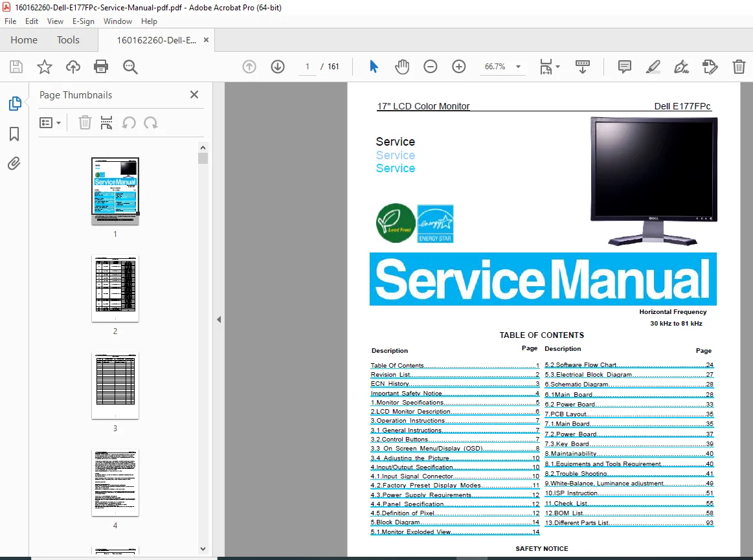This screenshot has width=753, height=560.
Task: Go to next page arrow
Action: coord(278,67)
